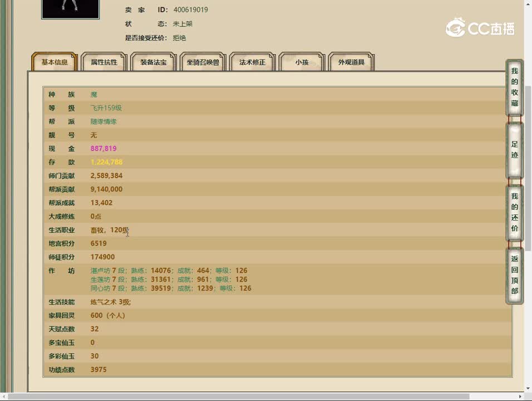Viewport: 532px width, 401px height.
Task: Click the cash value 887,819
Action: pos(104,148)
